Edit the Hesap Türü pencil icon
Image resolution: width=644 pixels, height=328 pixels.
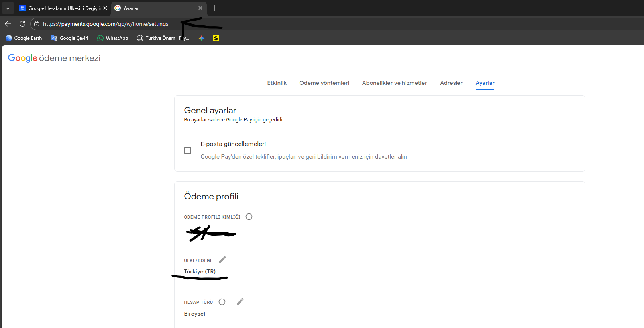point(240,301)
